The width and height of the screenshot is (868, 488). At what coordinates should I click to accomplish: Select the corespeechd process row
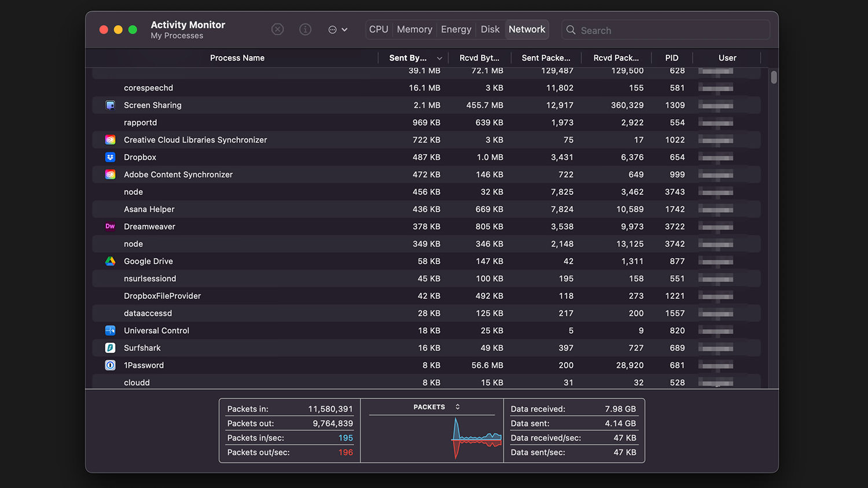(x=426, y=88)
